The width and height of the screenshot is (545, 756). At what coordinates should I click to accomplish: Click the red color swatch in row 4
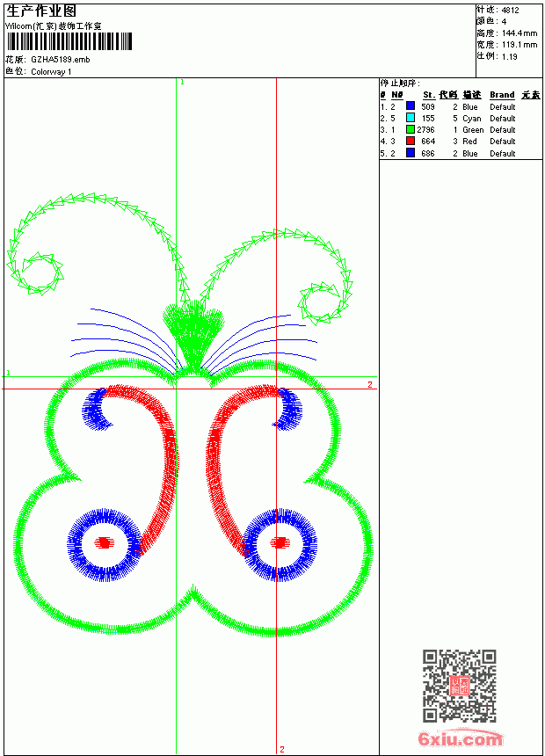click(411, 142)
